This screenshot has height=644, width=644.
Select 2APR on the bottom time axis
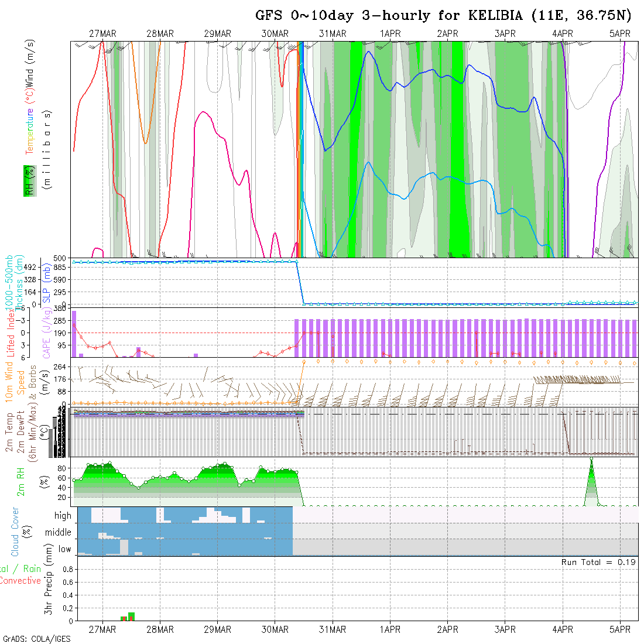click(x=447, y=629)
